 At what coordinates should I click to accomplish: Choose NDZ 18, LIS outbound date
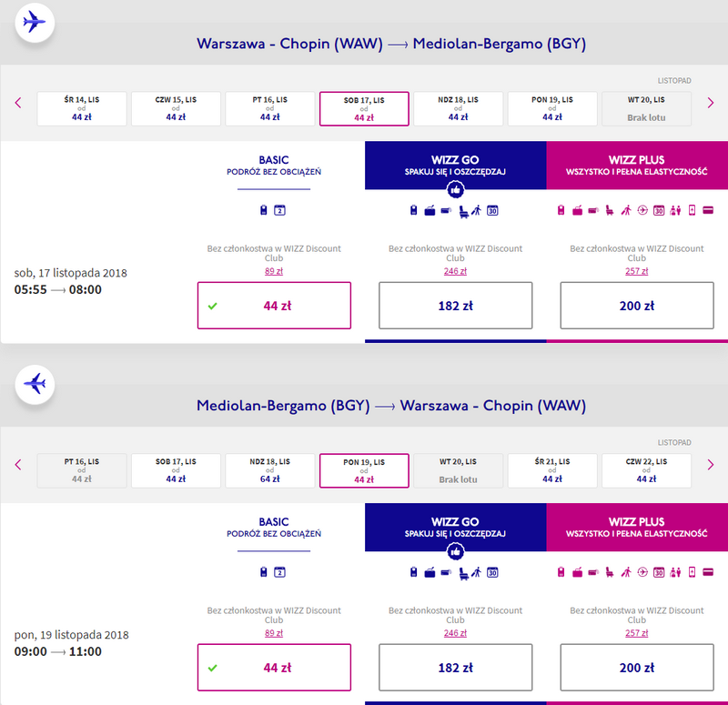pyautogui.click(x=459, y=108)
